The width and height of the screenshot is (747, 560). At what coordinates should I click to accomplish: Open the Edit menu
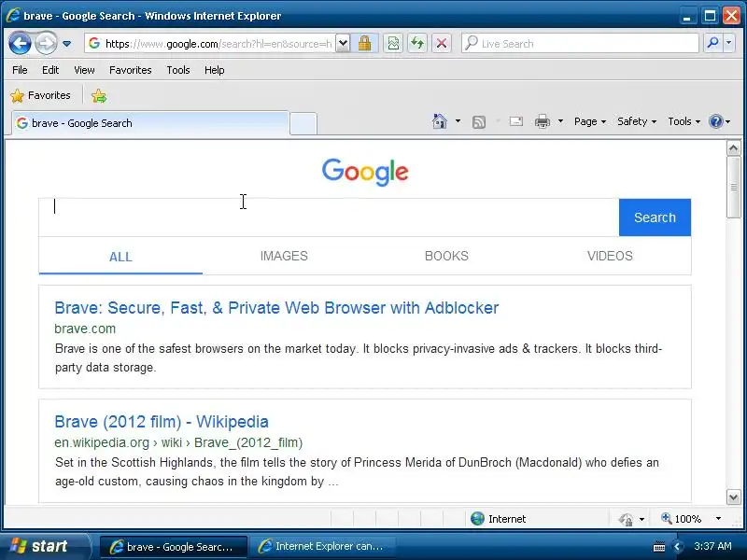point(50,70)
